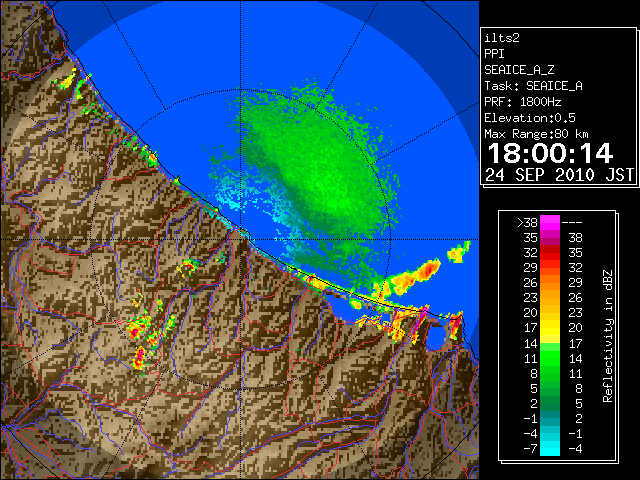Click the 18:00:14 timestamp

coord(550,153)
